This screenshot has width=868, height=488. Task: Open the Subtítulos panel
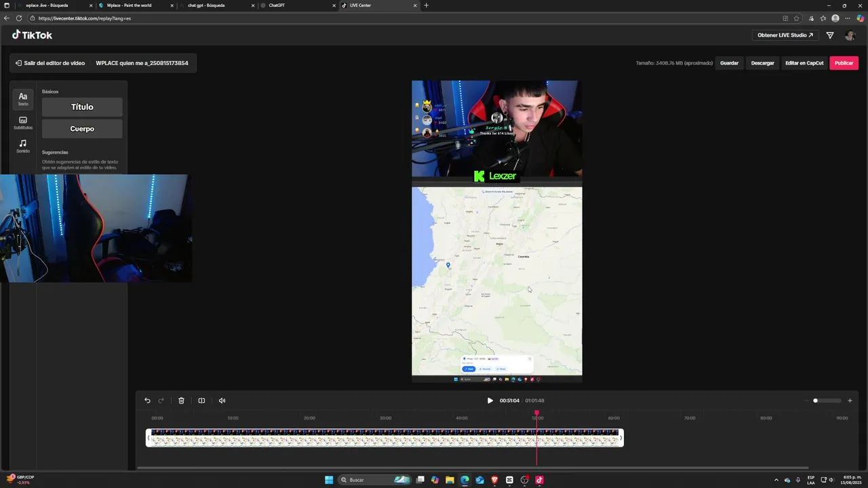point(23,123)
